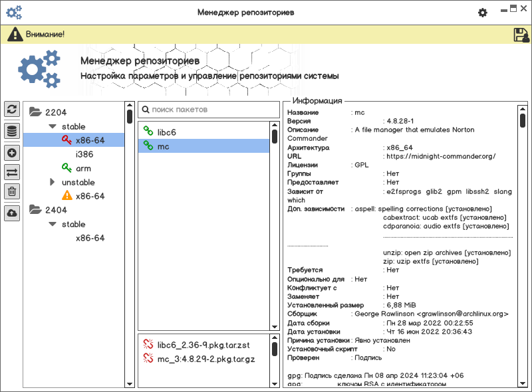Collapse the stable branch under 2204
Viewport: 532px width, 392px height.
coord(53,126)
